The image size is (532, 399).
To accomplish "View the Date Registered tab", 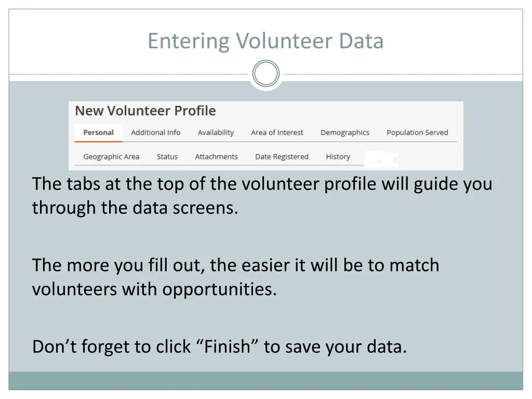I will (x=282, y=157).
